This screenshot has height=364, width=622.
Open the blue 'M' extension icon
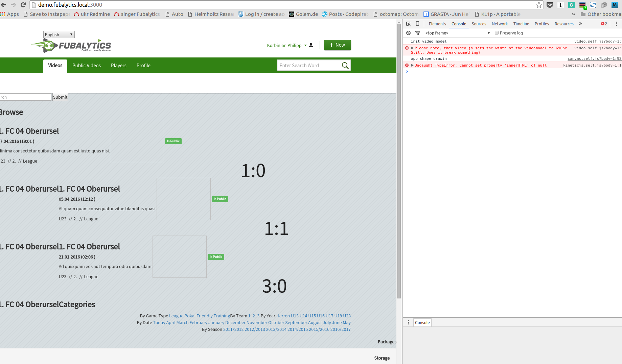pos(615,5)
